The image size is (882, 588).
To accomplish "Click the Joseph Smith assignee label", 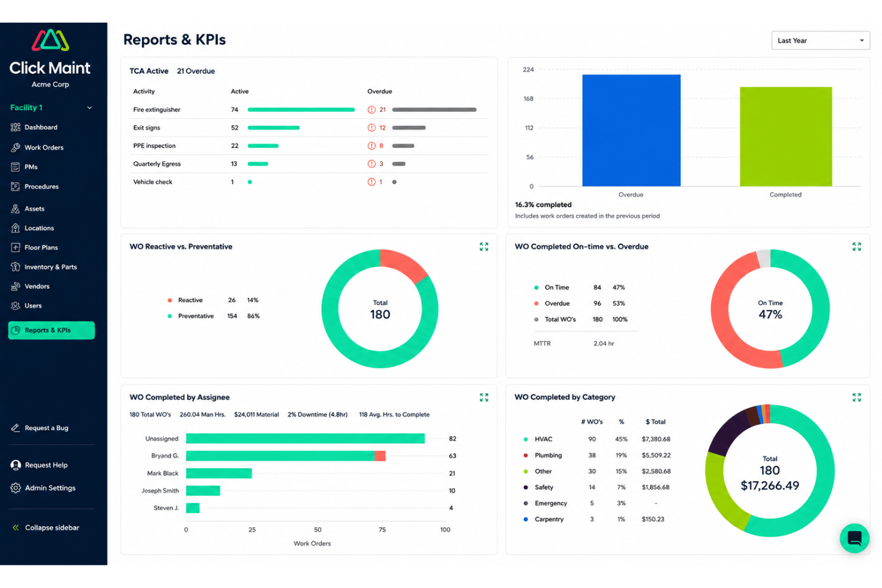I will 160,491.
